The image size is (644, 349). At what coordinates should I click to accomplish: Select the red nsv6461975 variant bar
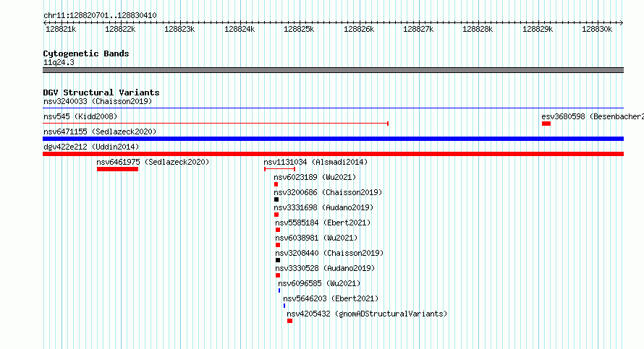coord(117,169)
